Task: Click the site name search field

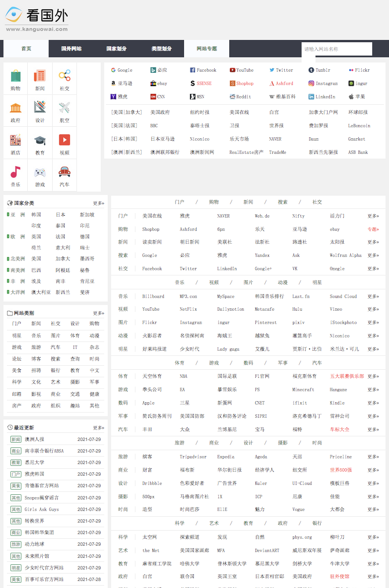Action: (x=337, y=49)
